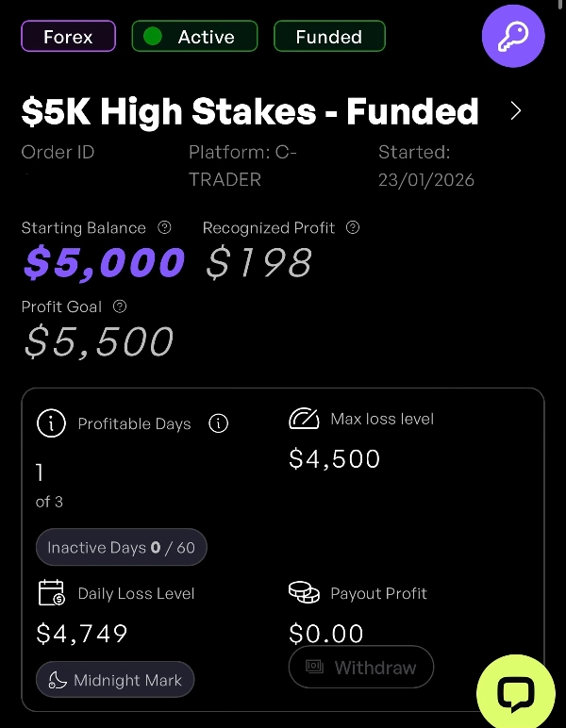Click the Max loss level gauge icon

304,419
